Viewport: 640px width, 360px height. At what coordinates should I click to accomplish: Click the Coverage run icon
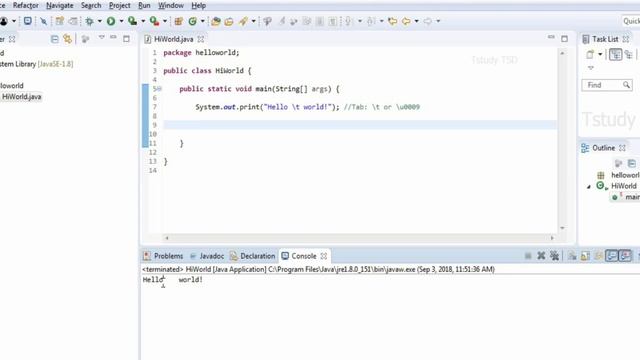(x=133, y=21)
